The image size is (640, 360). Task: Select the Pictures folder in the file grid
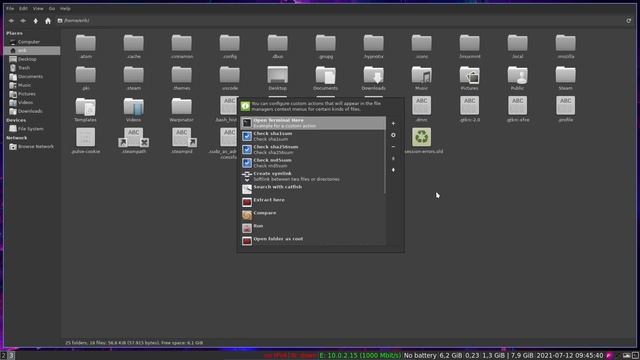click(470, 75)
